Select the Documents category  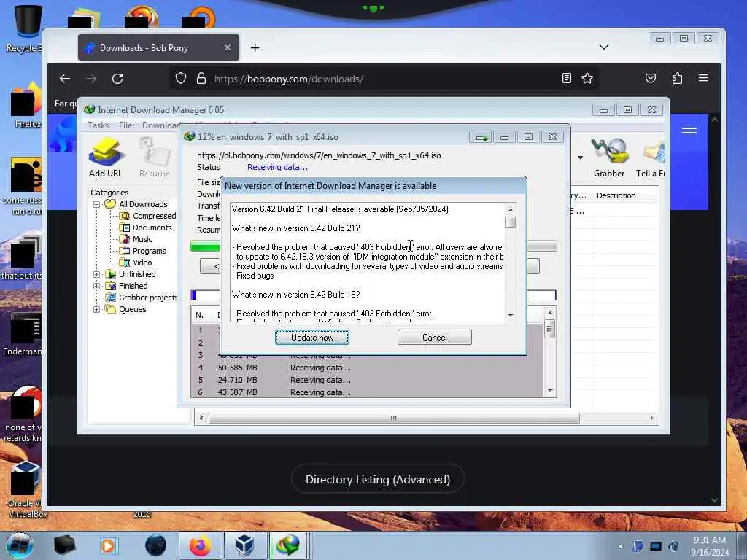152,227
